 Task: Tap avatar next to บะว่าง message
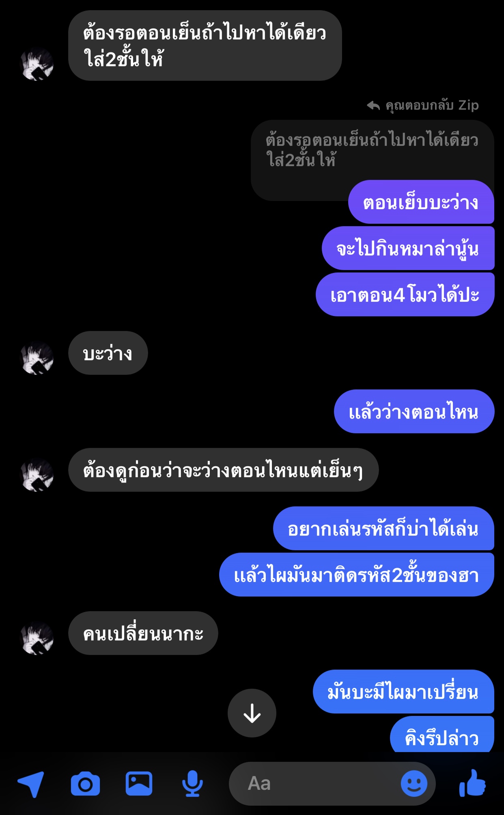tap(37, 358)
